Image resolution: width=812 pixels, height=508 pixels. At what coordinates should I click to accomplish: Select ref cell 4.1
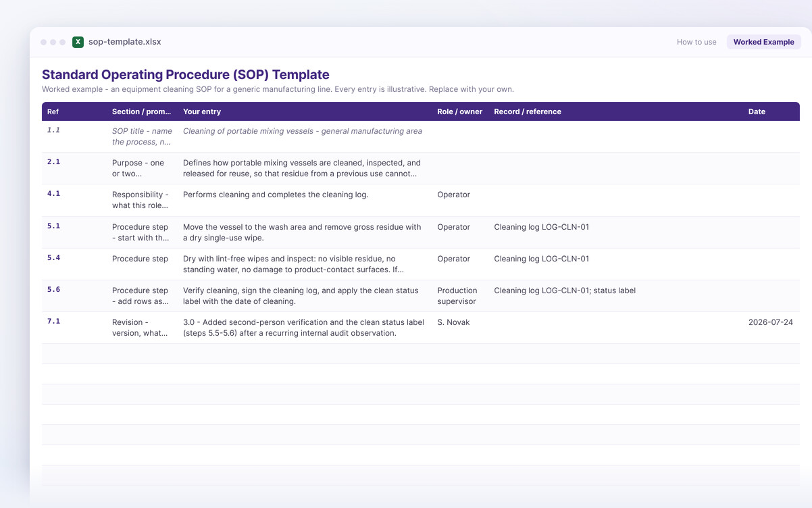[53, 193]
